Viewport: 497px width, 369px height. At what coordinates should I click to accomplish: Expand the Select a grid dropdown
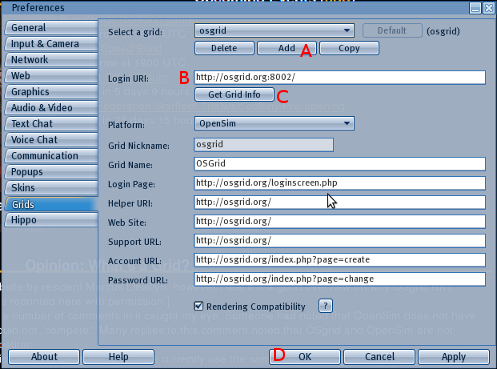click(x=274, y=31)
